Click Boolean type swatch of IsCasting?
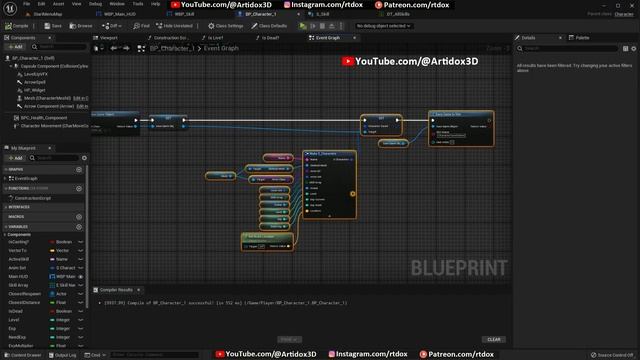 click(x=52, y=242)
